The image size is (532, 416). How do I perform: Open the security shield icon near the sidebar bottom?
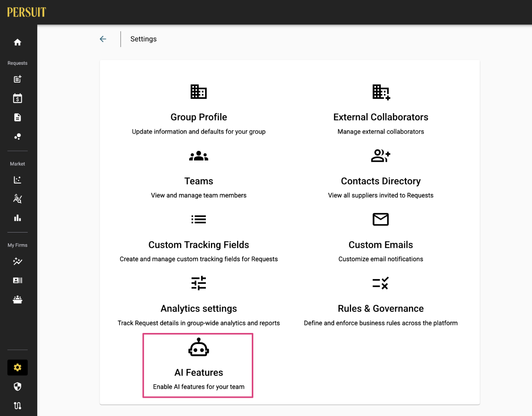point(17,386)
